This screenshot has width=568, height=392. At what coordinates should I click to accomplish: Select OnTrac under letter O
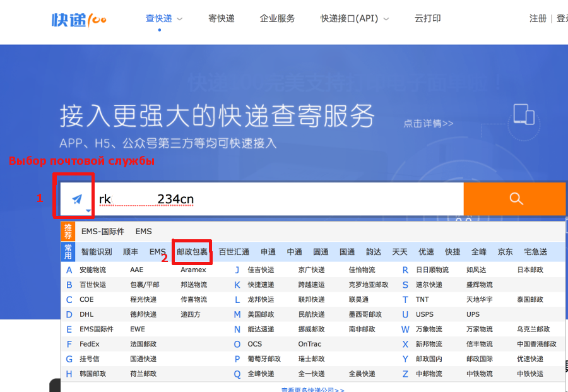(x=310, y=344)
